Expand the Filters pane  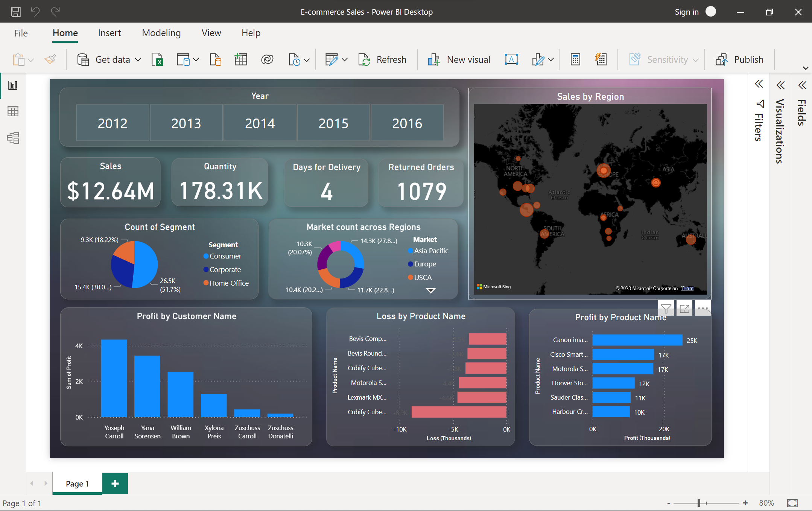click(x=759, y=84)
